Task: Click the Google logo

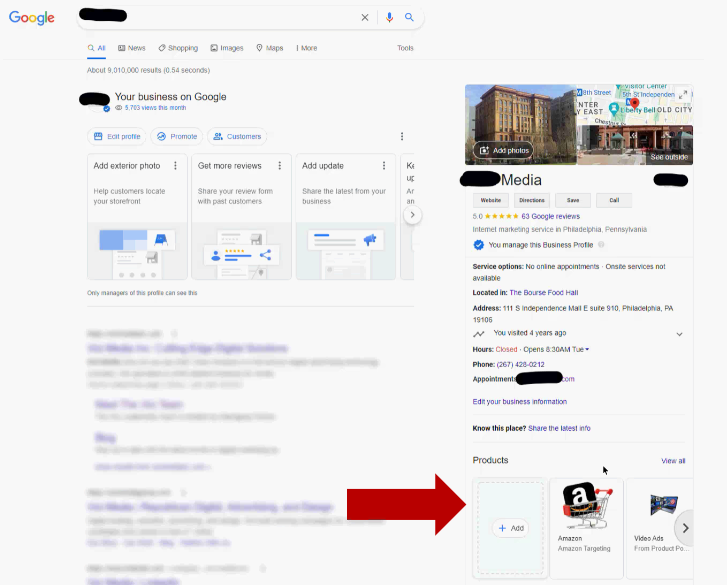Action: 32,18
